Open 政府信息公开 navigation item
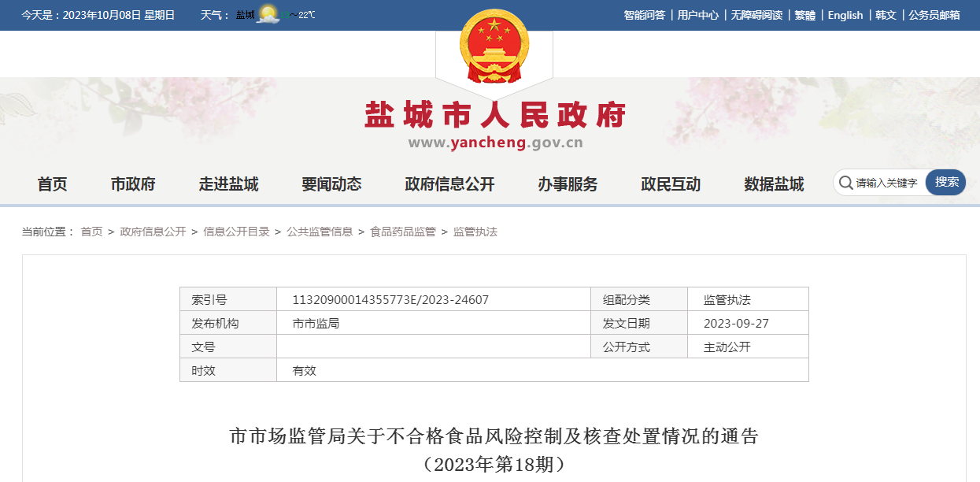Viewport: 980px width, 482px height. 449,184
